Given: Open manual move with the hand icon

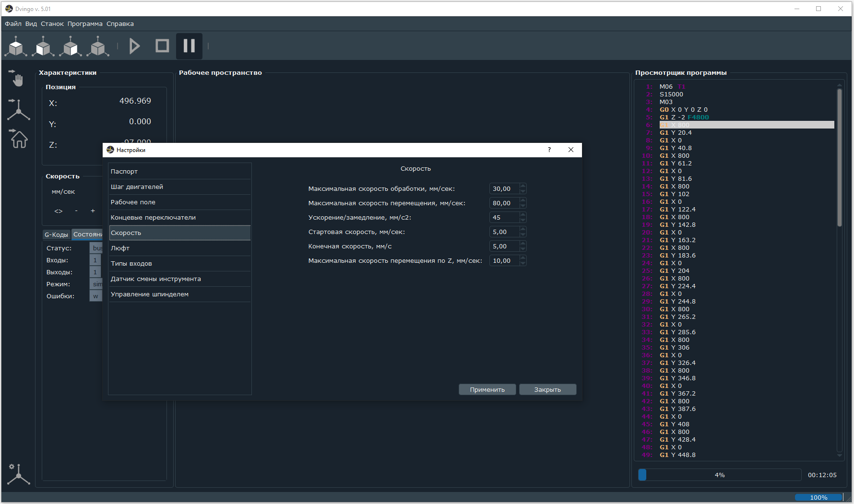Looking at the screenshot, I should (x=18, y=78).
